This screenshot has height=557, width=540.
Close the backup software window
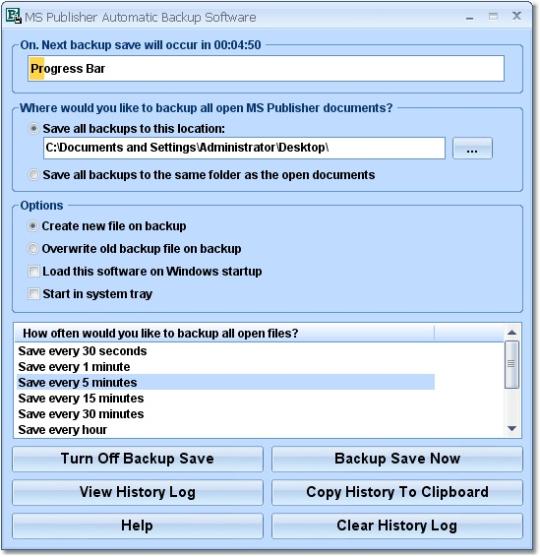[517, 16]
